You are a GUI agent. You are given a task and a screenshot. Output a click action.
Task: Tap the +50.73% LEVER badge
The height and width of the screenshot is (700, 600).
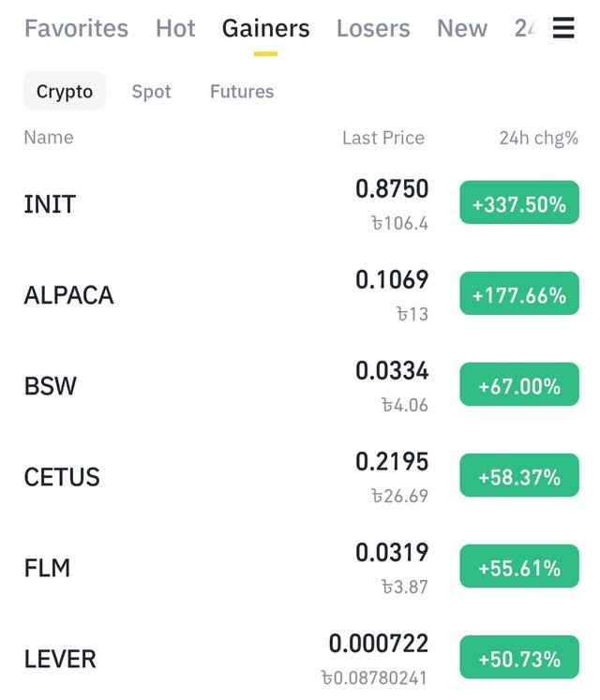coord(519,657)
